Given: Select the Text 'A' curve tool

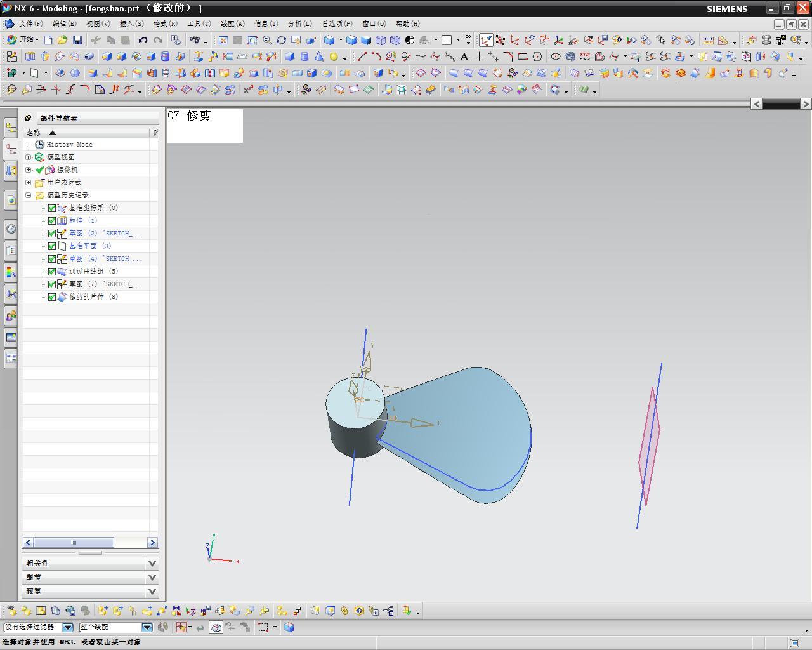Looking at the screenshot, I should tap(464, 56).
